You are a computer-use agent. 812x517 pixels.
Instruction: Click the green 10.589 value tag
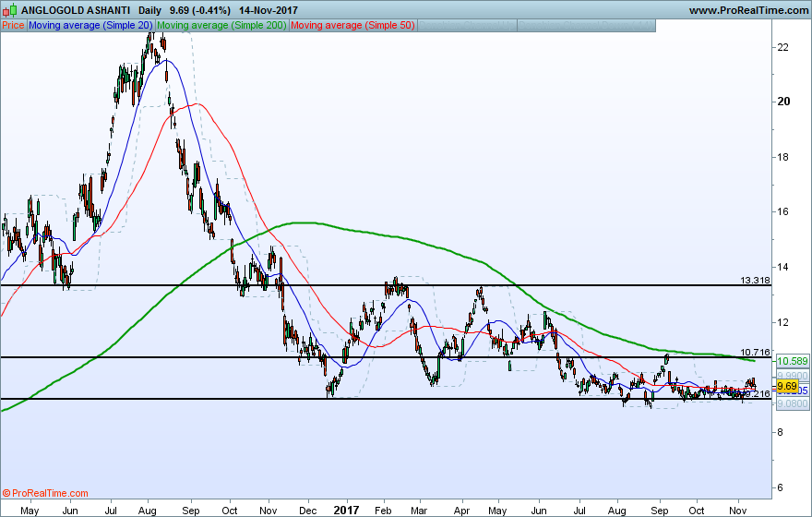(793, 361)
